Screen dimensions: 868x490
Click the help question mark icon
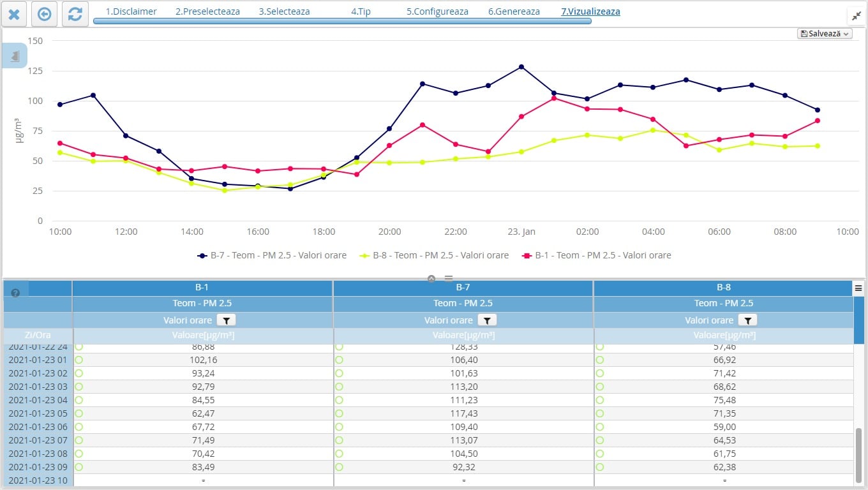15,293
